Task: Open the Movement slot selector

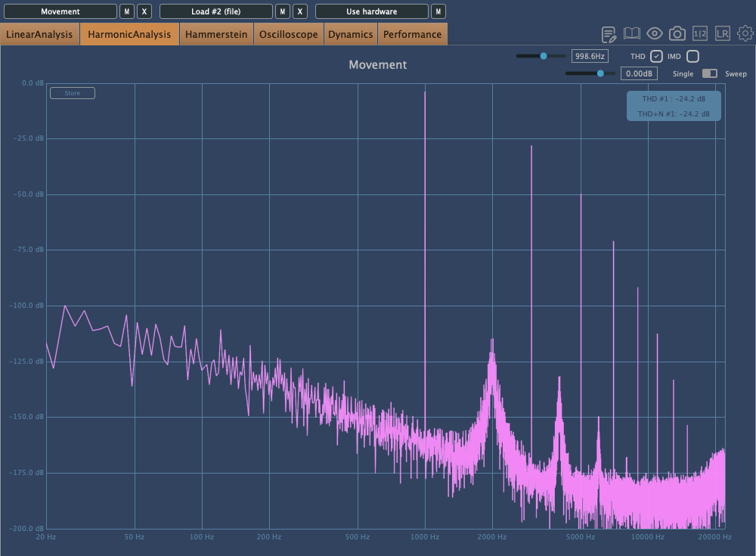Action: tap(60, 11)
